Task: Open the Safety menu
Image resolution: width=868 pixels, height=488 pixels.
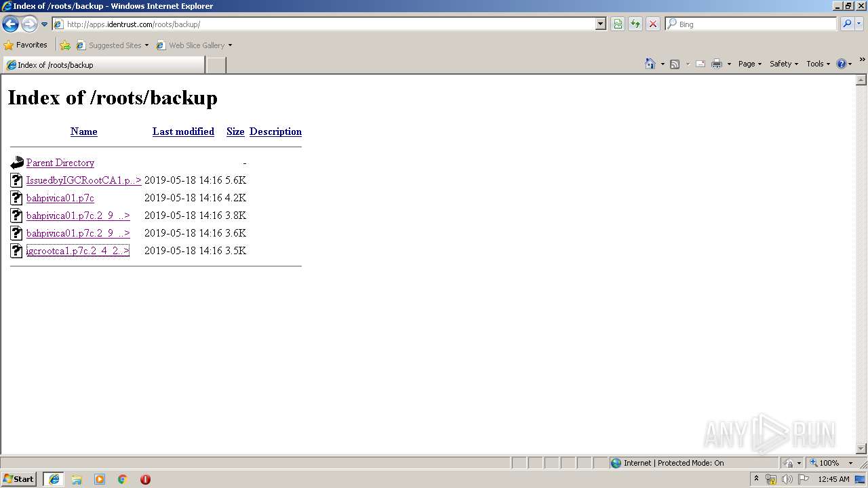Action: pos(784,64)
